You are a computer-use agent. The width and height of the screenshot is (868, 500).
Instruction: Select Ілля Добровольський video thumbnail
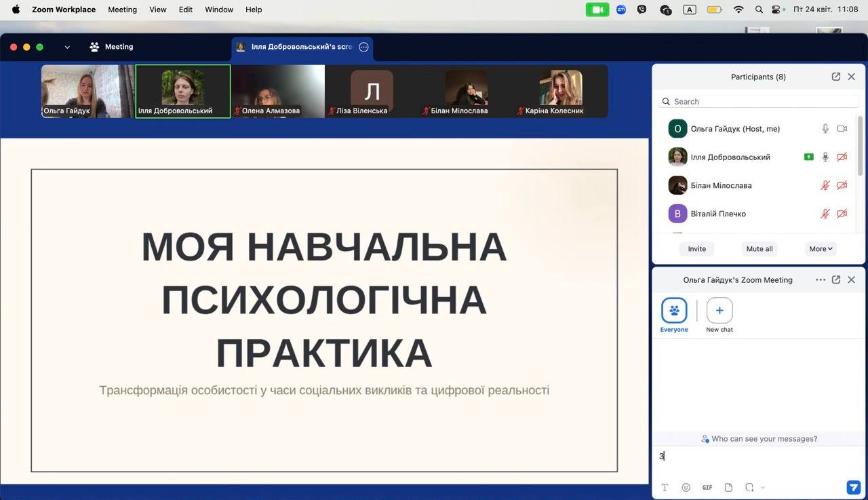point(183,92)
